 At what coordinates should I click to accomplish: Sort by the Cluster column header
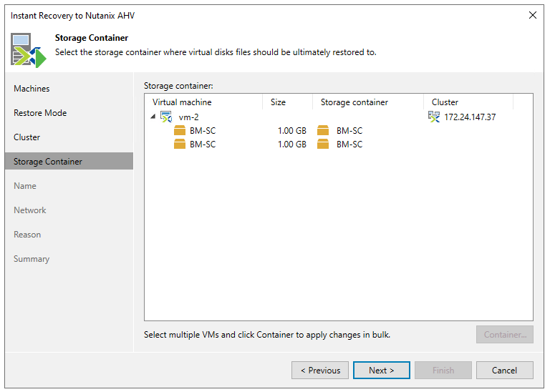click(468, 102)
